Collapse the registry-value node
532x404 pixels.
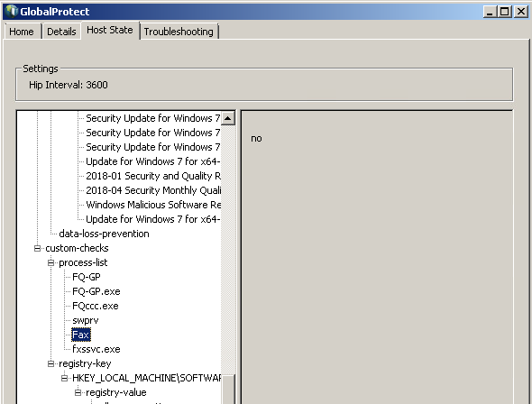pos(78,392)
